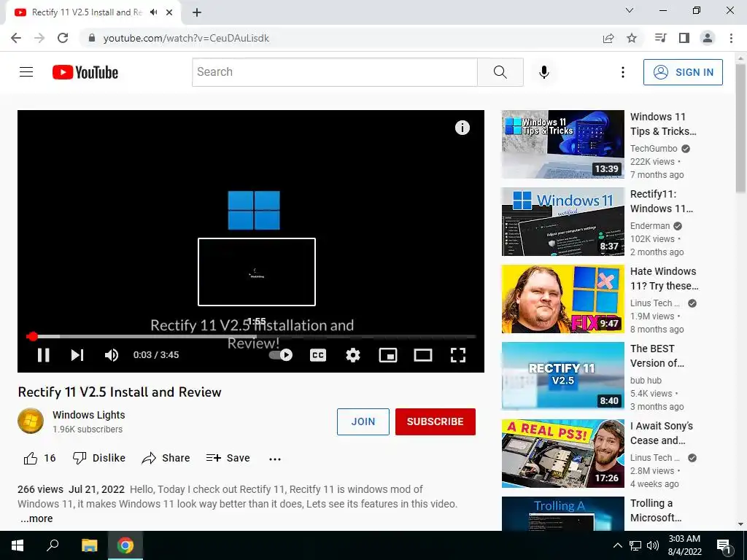Open Chrome profile avatar
This screenshot has width=747, height=560.
click(708, 38)
